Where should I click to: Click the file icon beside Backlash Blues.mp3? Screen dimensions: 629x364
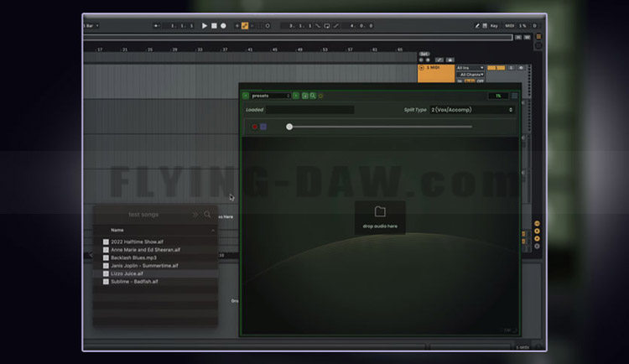pos(106,258)
